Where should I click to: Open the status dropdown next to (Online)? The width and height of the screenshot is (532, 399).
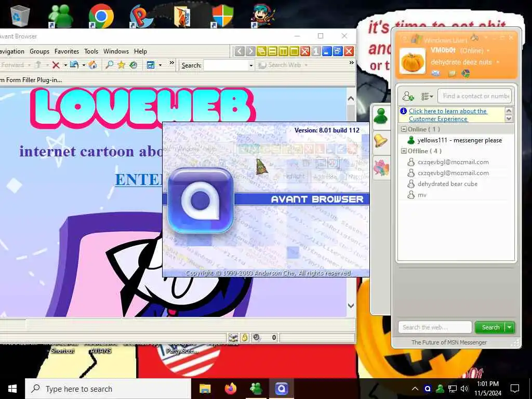488,51
